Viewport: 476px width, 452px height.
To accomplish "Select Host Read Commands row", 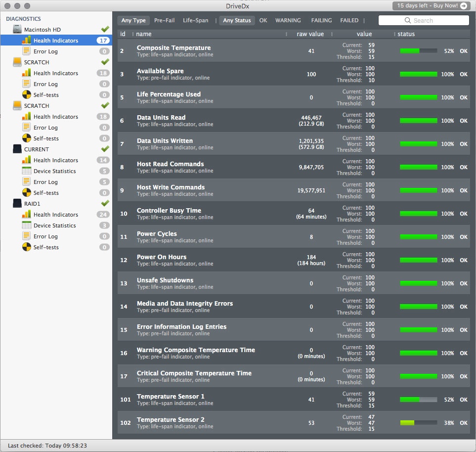I will tap(294, 167).
